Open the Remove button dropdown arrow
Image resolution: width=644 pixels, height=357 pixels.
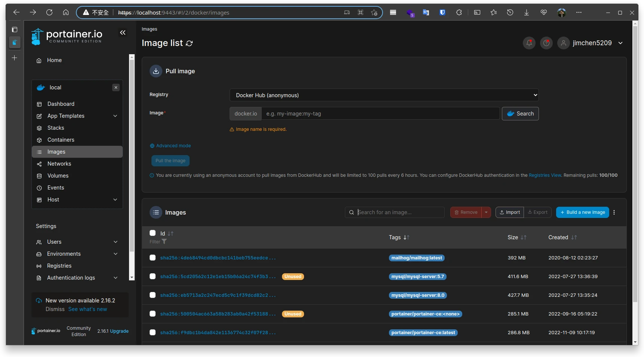pos(486,212)
